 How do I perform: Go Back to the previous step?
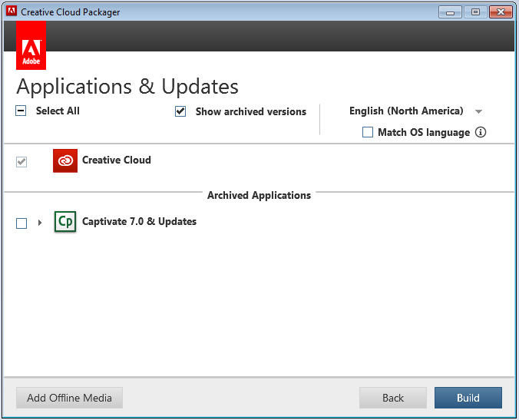tap(393, 398)
